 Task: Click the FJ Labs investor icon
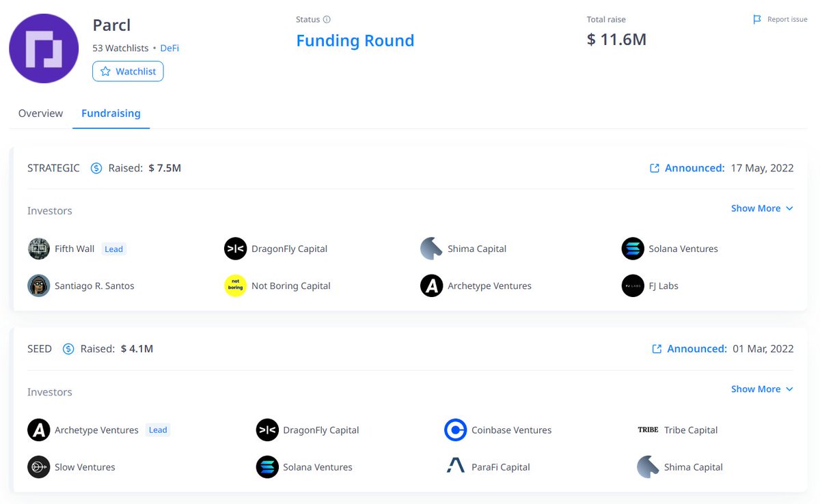click(632, 285)
